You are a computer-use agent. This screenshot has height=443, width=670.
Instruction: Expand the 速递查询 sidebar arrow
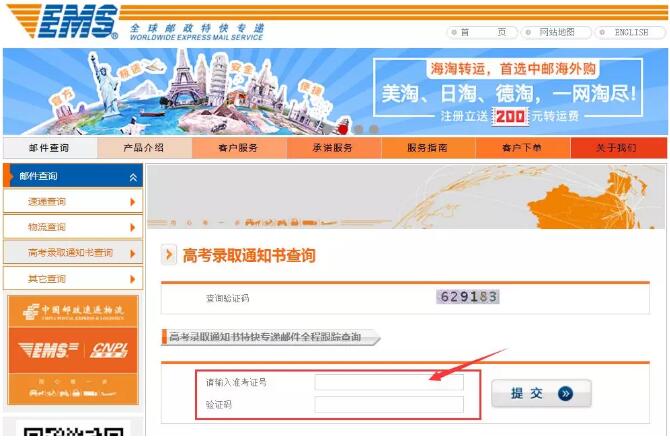[x=132, y=202]
